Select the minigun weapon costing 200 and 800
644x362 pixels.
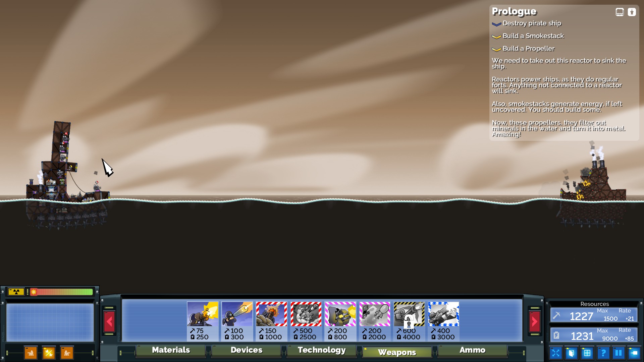click(340, 321)
